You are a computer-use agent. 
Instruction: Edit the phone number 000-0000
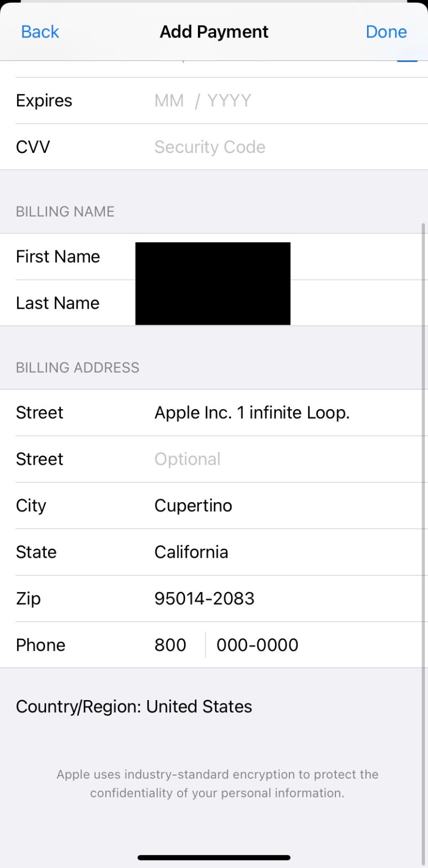pyautogui.click(x=257, y=646)
